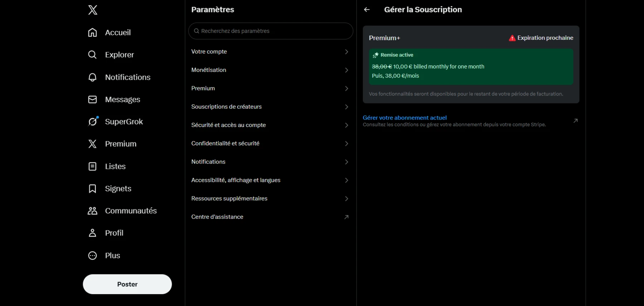Click the Communautés people icon

pos(92,211)
